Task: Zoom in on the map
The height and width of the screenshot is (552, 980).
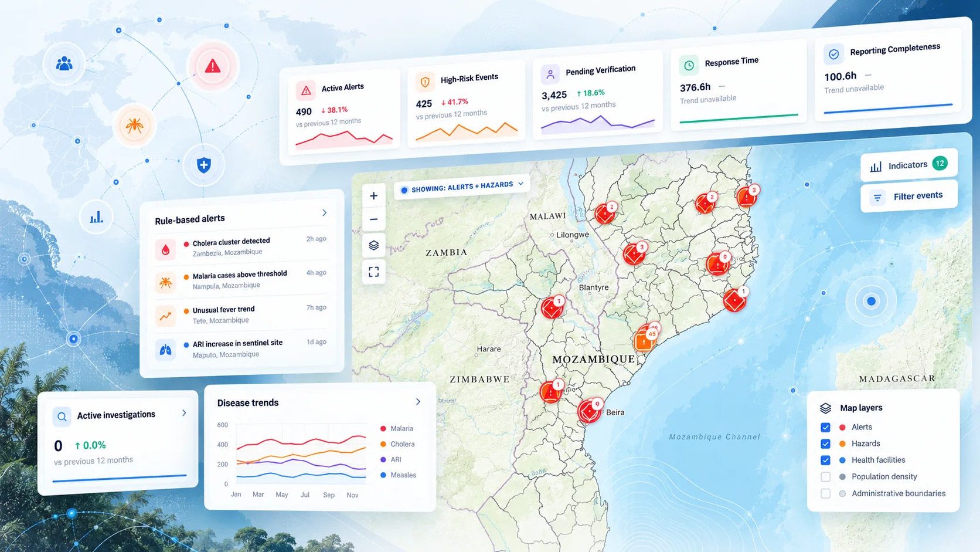Action: (x=373, y=196)
